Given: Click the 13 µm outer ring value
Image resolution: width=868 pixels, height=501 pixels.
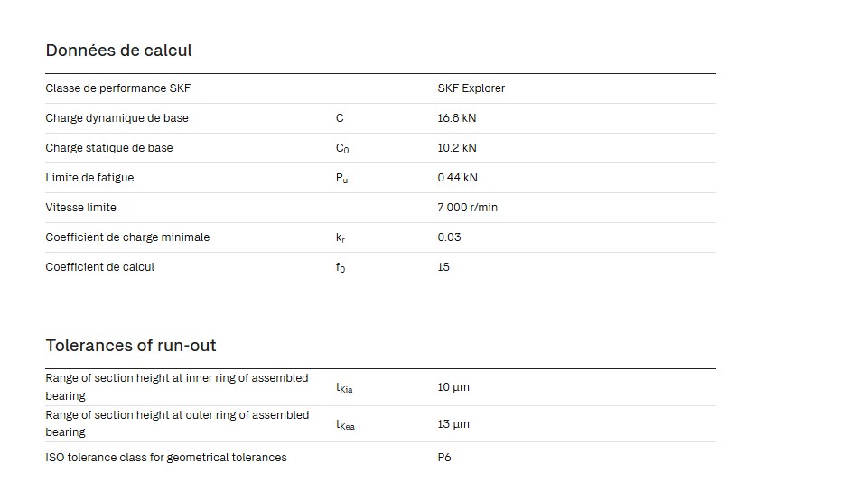Looking at the screenshot, I should pos(453,424).
